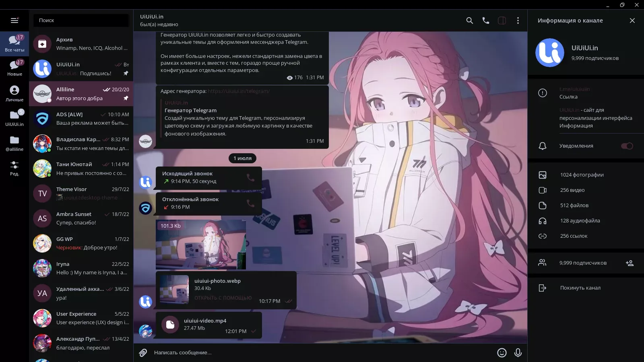Restore the window from title bar
The width and height of the screenshot is (644, 362).
(622, 5)
